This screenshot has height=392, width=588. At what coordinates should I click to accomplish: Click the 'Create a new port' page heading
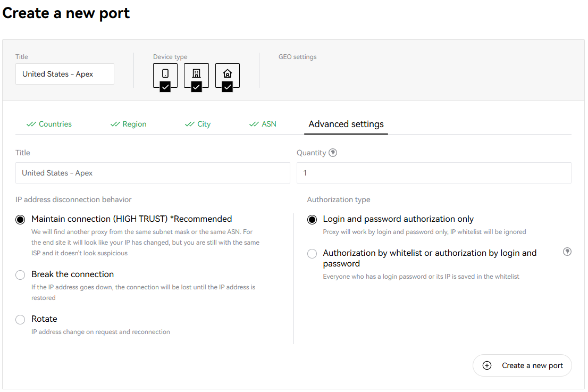66,13
